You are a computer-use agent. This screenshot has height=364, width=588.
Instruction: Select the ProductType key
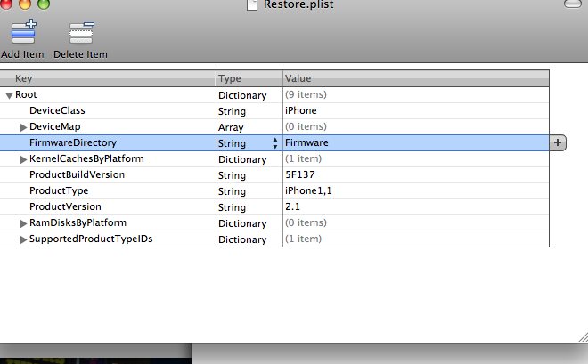(59, 190)
